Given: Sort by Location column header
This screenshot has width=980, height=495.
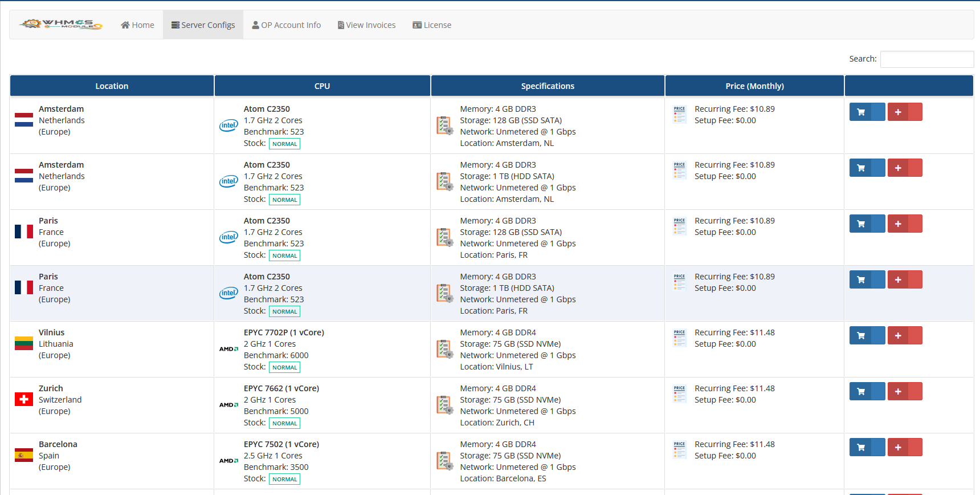Looking at the screenshot, I should 112,86.
